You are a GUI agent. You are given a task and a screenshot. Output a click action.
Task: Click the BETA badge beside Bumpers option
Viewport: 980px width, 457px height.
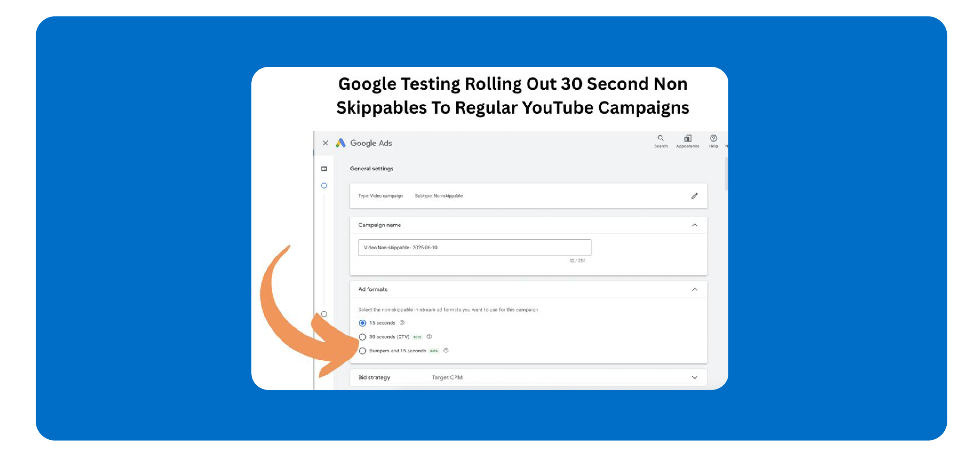pyautogui.click(x=434, y=351)
